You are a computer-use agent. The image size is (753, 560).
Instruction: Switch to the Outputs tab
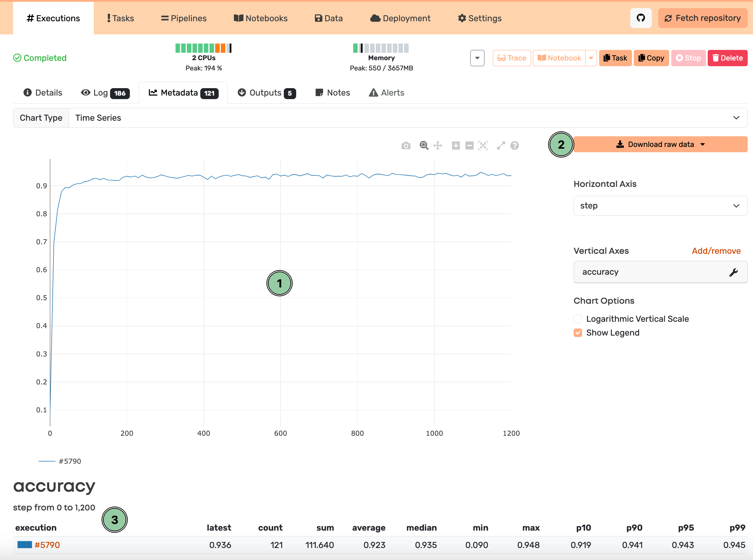click(266, 93)
